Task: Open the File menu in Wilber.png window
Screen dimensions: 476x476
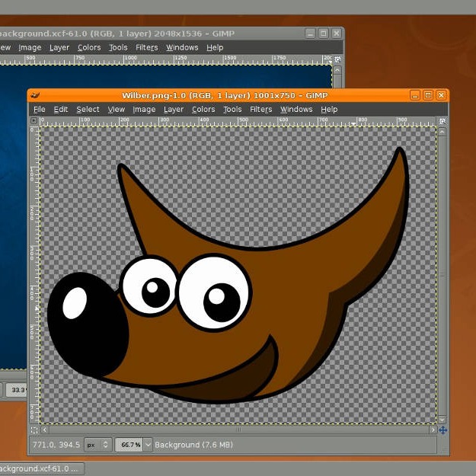Action: pos(39,110)
